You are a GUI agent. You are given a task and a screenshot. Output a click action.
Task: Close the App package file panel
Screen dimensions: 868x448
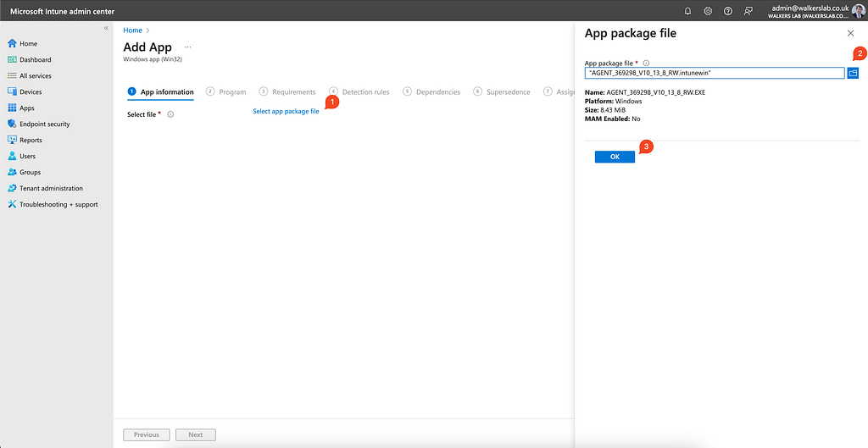pyautogui.click(x=850, y=33)
